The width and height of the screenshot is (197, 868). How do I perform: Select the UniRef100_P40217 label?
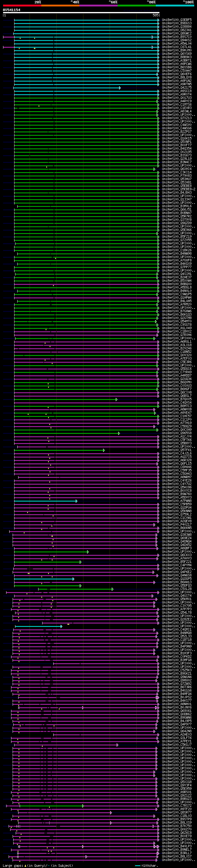(x=177, y=525)
